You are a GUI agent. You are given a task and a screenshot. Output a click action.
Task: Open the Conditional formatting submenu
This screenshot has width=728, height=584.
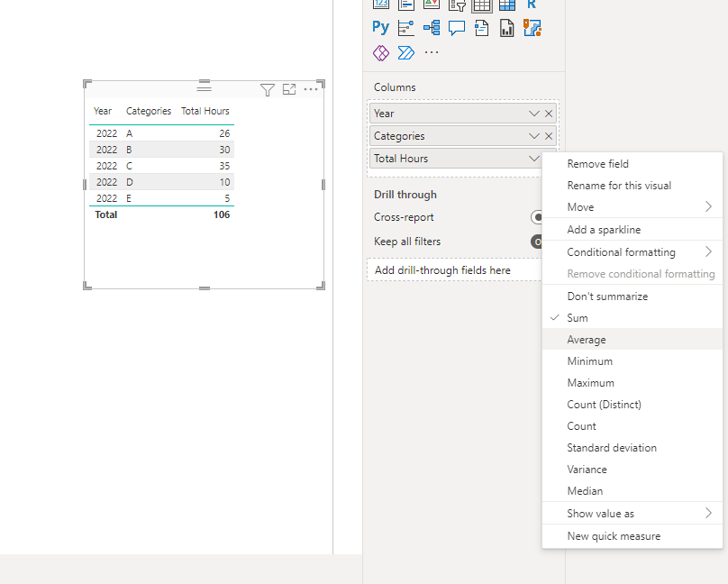pyautogui.click(x=632, y=252)
